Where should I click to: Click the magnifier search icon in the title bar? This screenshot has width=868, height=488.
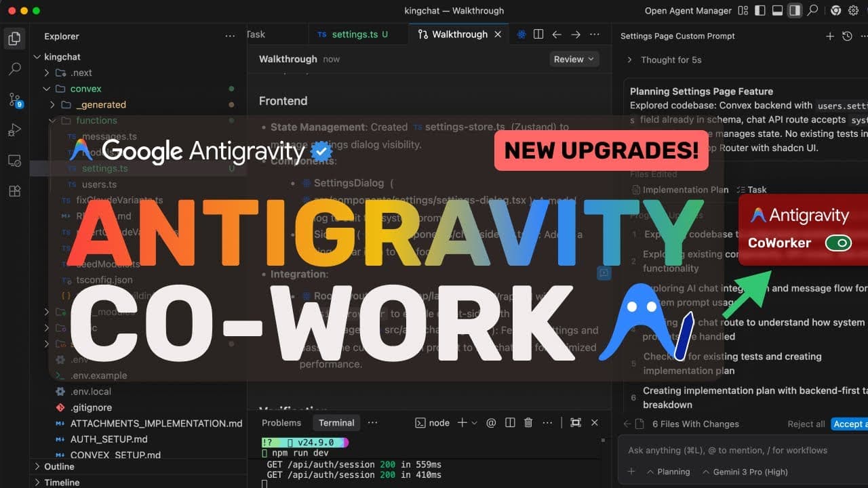coord(812,11)
